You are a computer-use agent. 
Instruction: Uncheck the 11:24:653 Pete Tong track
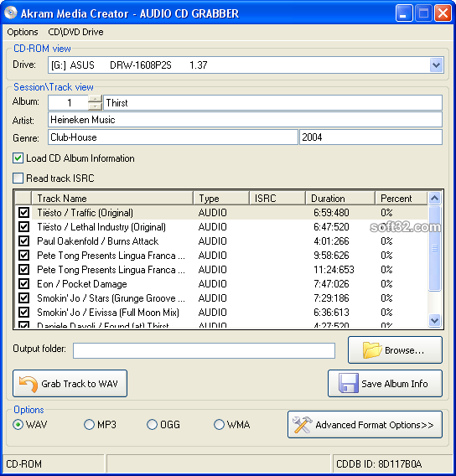(24, 270)
